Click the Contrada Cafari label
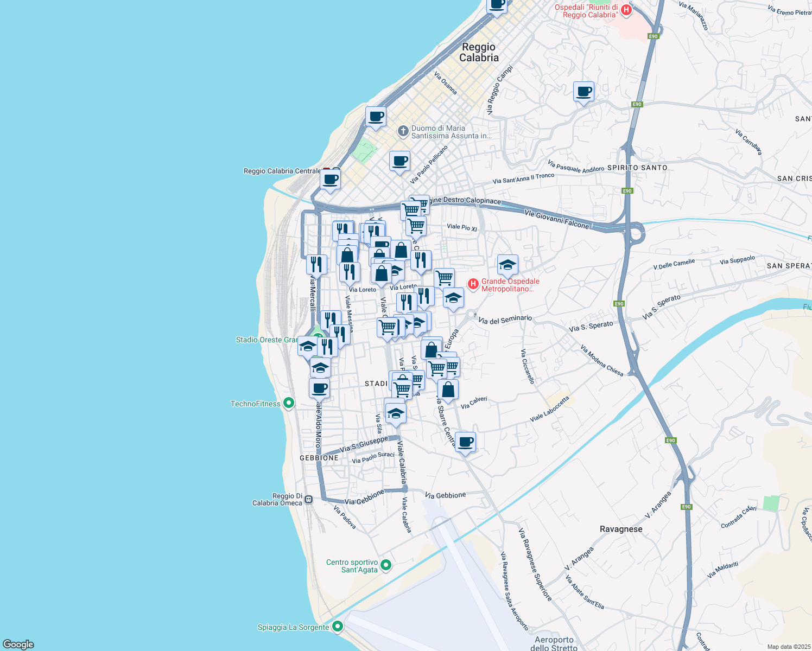The image size is (812, 651). coord(739,517)
